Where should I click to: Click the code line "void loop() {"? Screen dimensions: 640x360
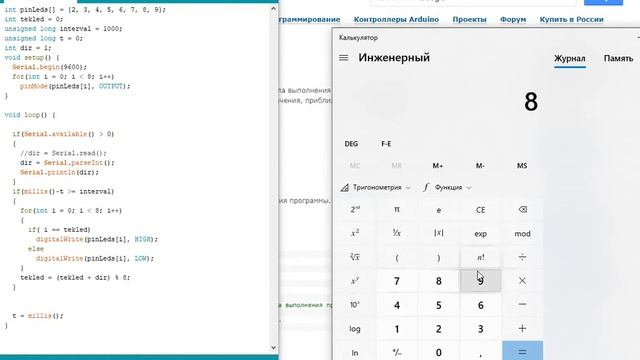pyautogui.click(x=30, y=115)
